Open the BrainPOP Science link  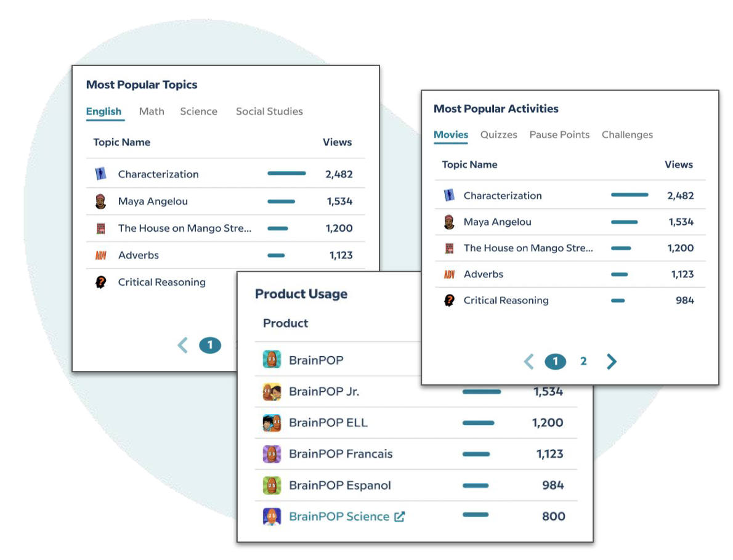click(x=339, y=516)
